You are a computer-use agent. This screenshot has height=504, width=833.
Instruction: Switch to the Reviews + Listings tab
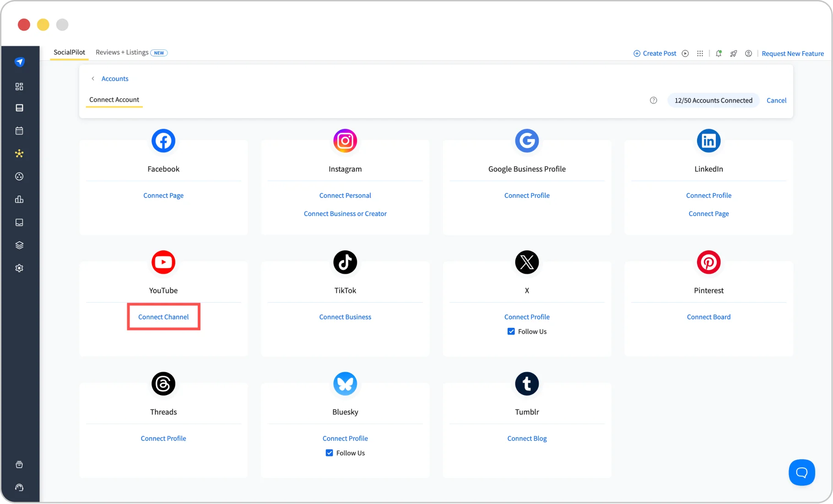(121, 52)
